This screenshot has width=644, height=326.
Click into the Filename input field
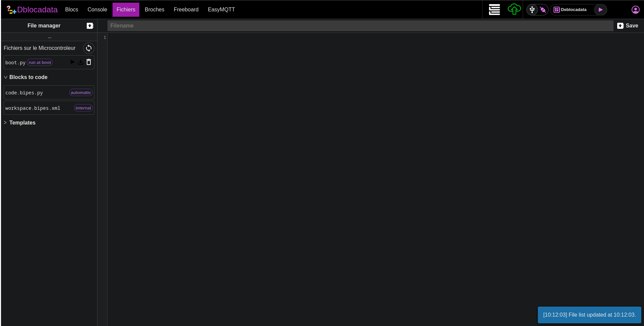pyautogui.click(x=360, y=26)
